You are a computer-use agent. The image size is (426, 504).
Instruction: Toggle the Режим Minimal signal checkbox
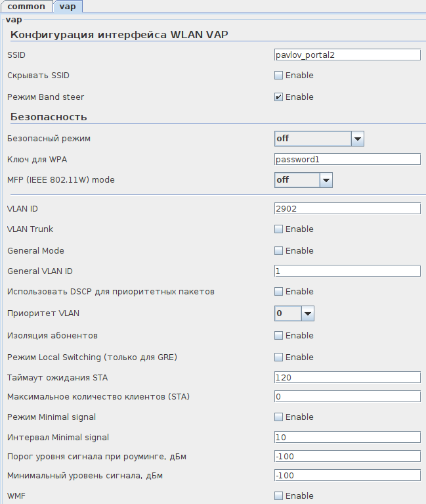tap(278, 417)
